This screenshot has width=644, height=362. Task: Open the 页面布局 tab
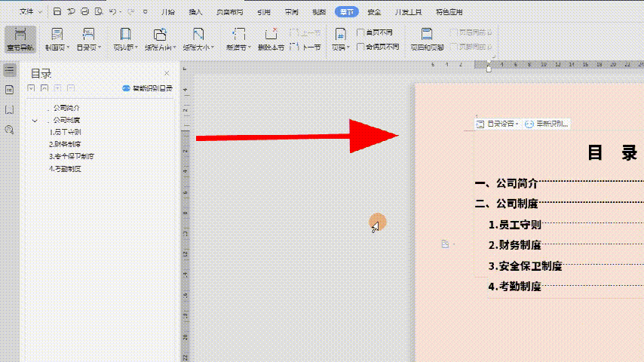tap(229, 12)
